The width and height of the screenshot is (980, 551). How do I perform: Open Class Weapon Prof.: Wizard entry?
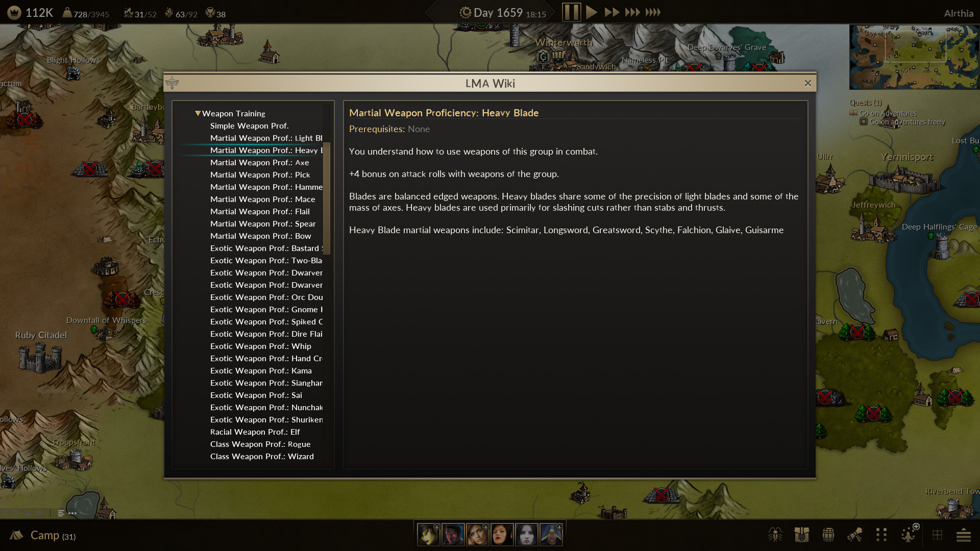click(x=262, y=456)
